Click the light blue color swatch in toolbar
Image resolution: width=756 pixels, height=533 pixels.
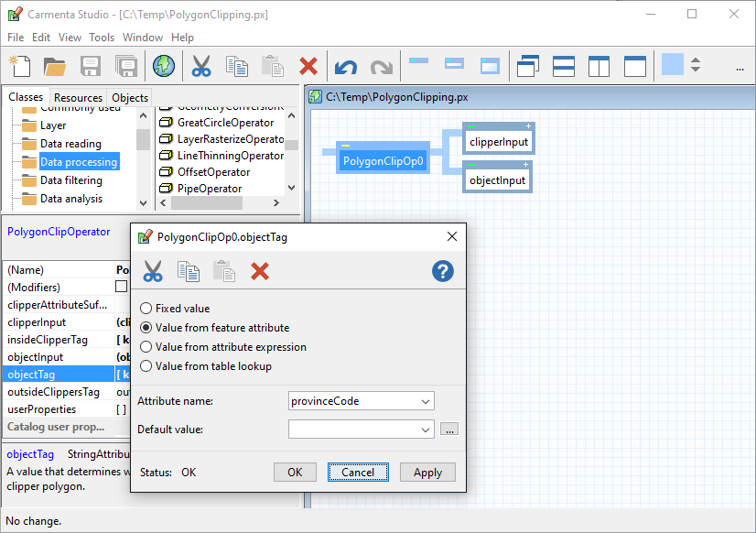pos(673,65)
